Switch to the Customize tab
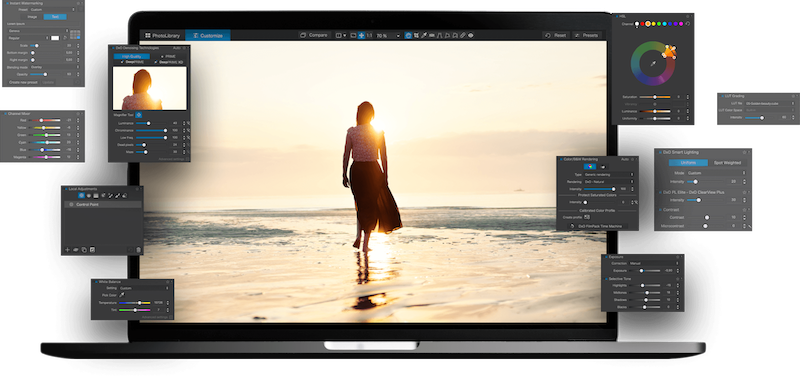Screen dimensions: 800x381 tap(208, 35)
